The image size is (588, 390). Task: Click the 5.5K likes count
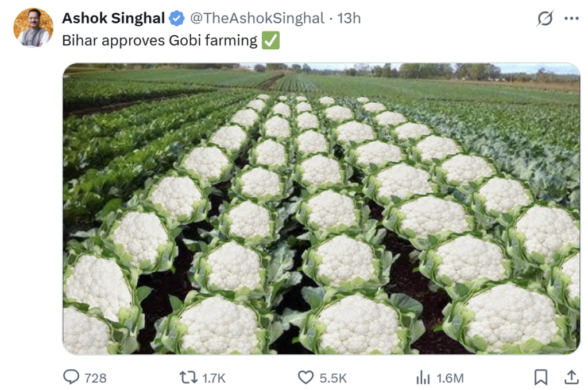point(333,378)
